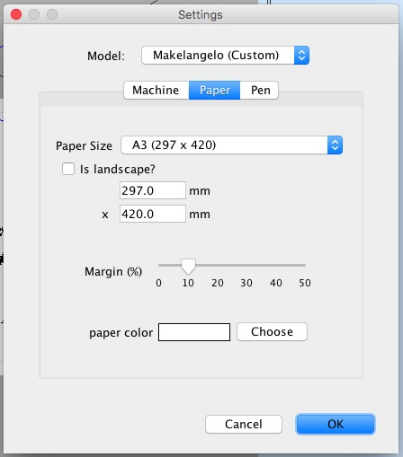Click the Settings window title
The image size is (403, 457).
pyautogui.click(x=200, y=15)
